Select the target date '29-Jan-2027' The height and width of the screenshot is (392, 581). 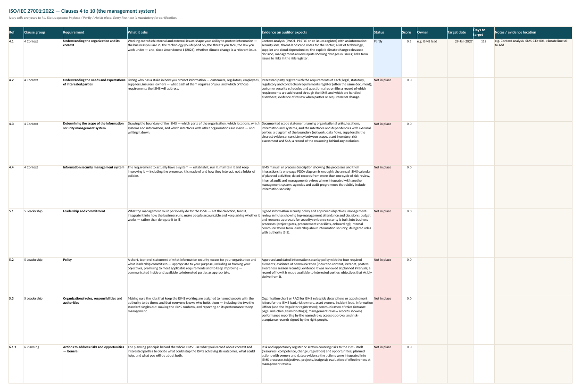[460, 58]
